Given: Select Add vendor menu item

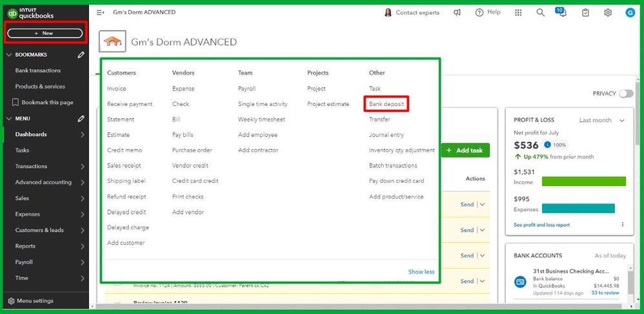Looking at the screenshot, I should 188,212.
